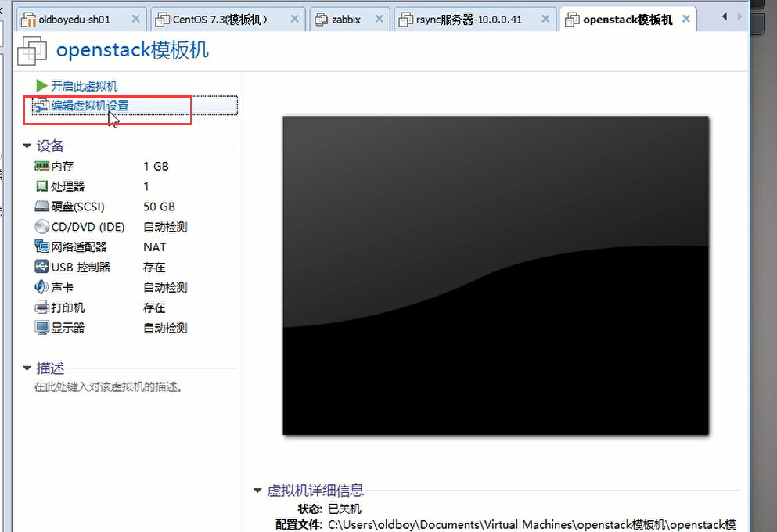Click the USB controller icon
Image resolution: width=777 pixels, height=532 pixels.
(42, 267)
